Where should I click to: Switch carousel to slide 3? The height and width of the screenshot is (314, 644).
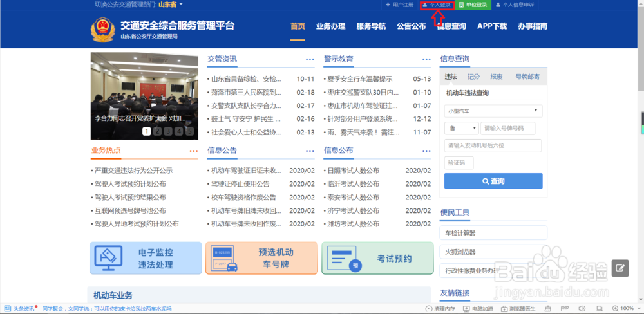click(168, 131)
